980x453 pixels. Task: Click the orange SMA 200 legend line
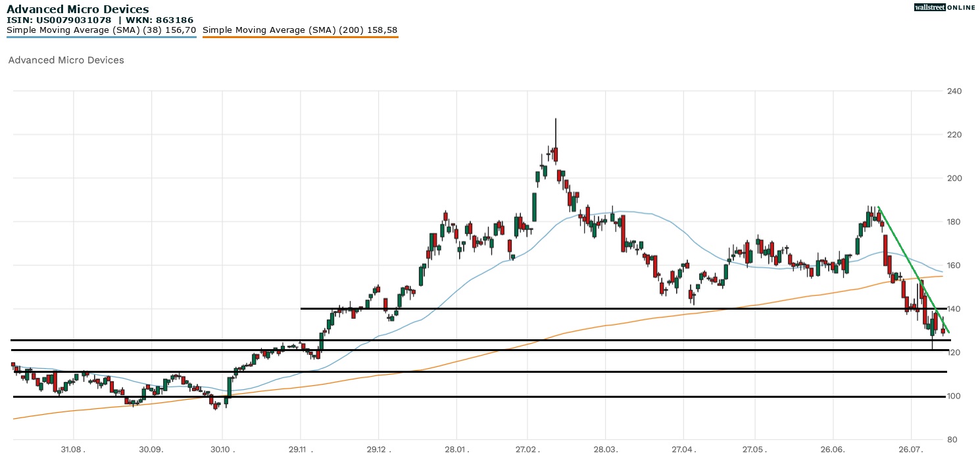pos(300,37)
